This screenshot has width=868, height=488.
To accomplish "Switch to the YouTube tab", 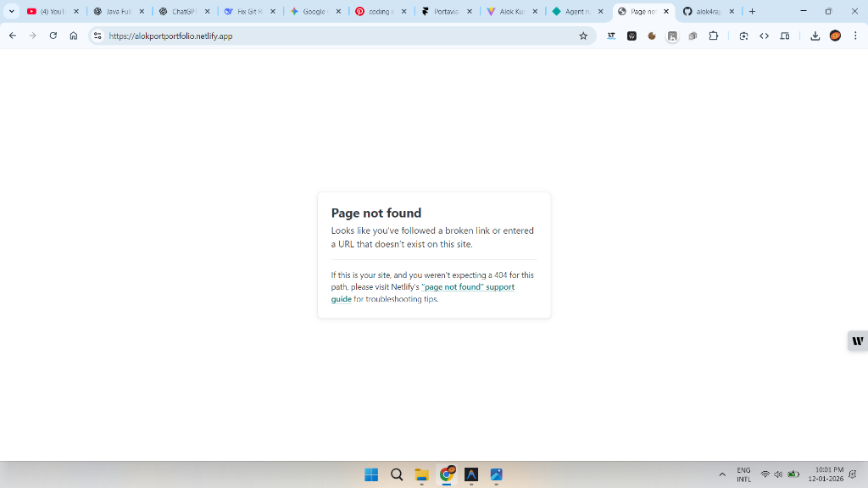I will point(51,12).
